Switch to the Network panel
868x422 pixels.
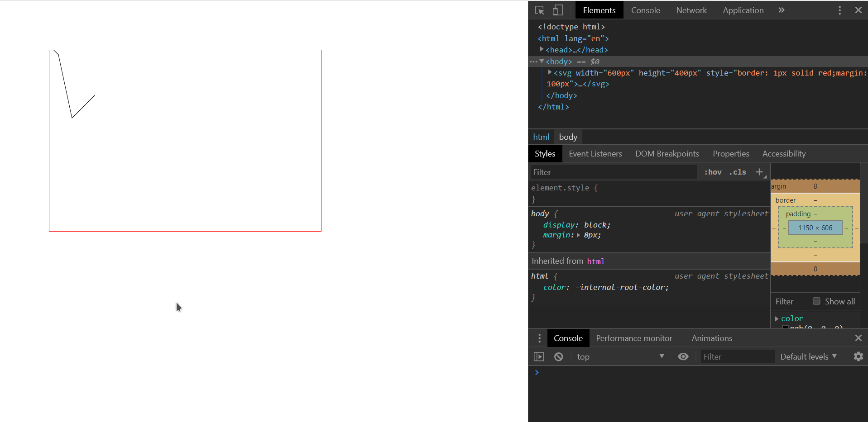click(691, 10)
